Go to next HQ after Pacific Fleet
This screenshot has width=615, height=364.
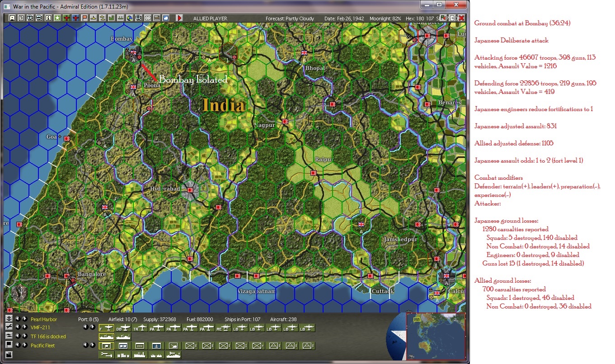click(x=25, y=345)
